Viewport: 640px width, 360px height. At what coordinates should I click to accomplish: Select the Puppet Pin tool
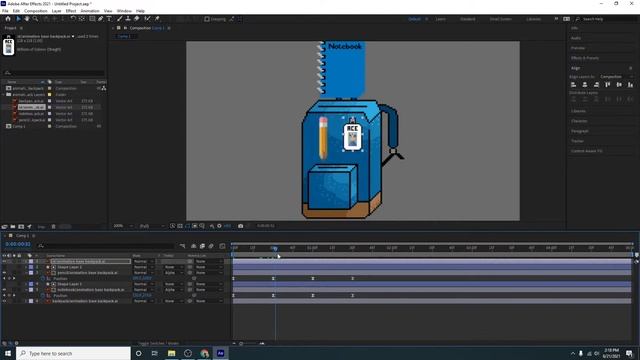tap(157, 19)
